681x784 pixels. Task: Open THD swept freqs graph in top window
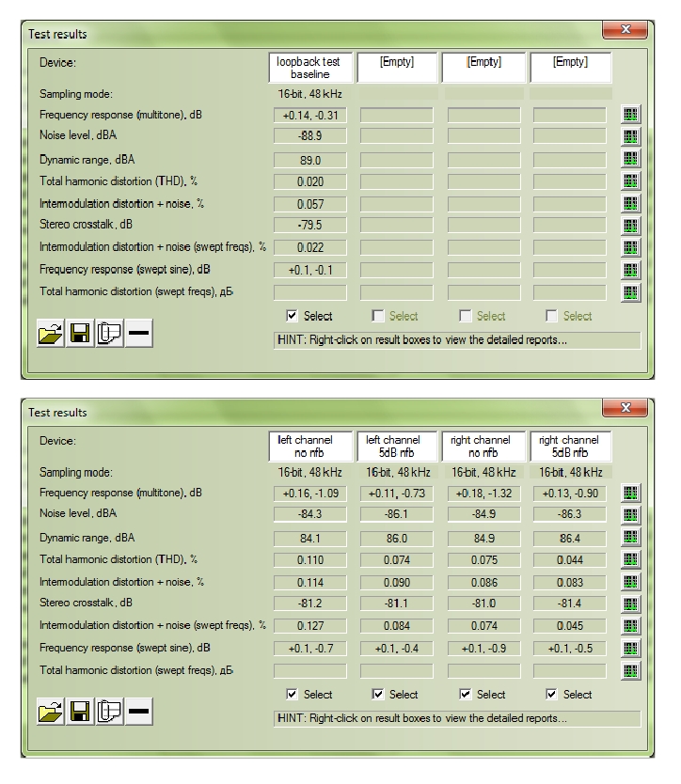[630, 292]
